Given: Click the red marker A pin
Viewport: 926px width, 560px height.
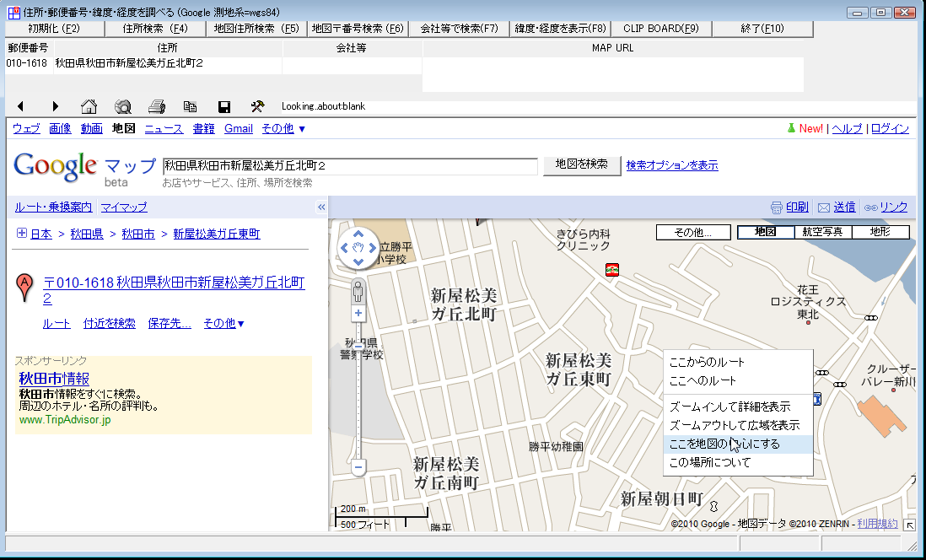Looking at the screenshot, I should [x=24, y=288].
